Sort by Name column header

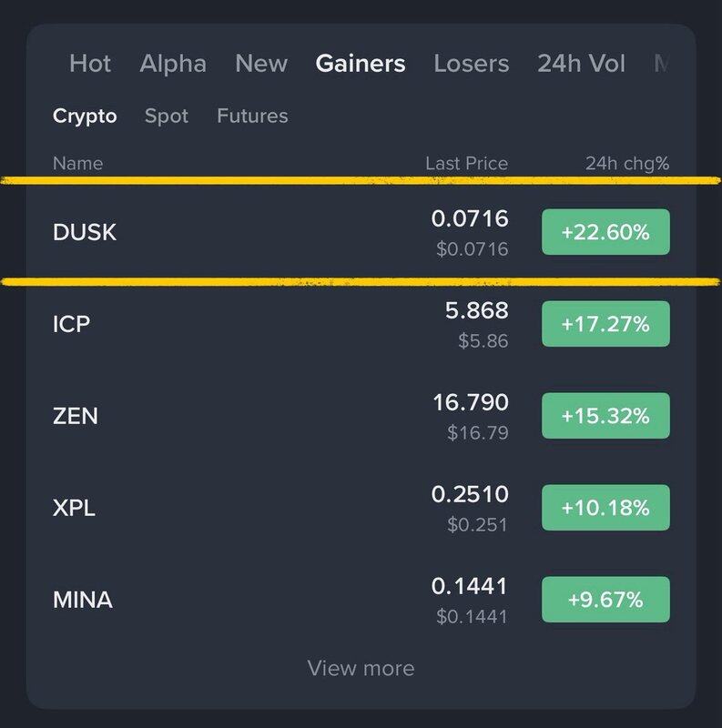[77, 164]
